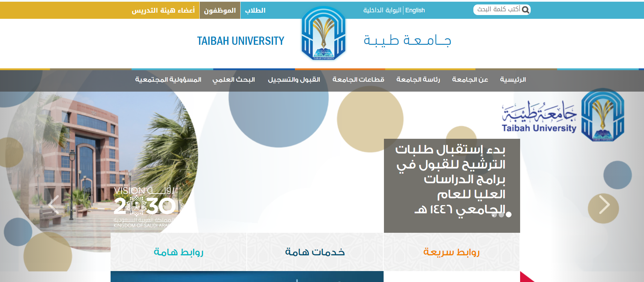Open the روابط هامة important links panel
The height and width of the screenshot is (282, 644).
tap(178, 252)
